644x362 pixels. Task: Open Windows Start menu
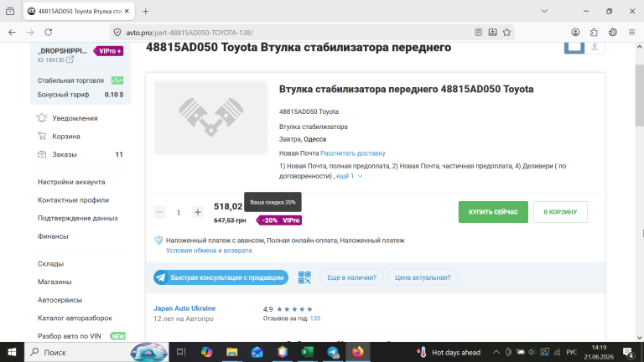tap(12, 352)
